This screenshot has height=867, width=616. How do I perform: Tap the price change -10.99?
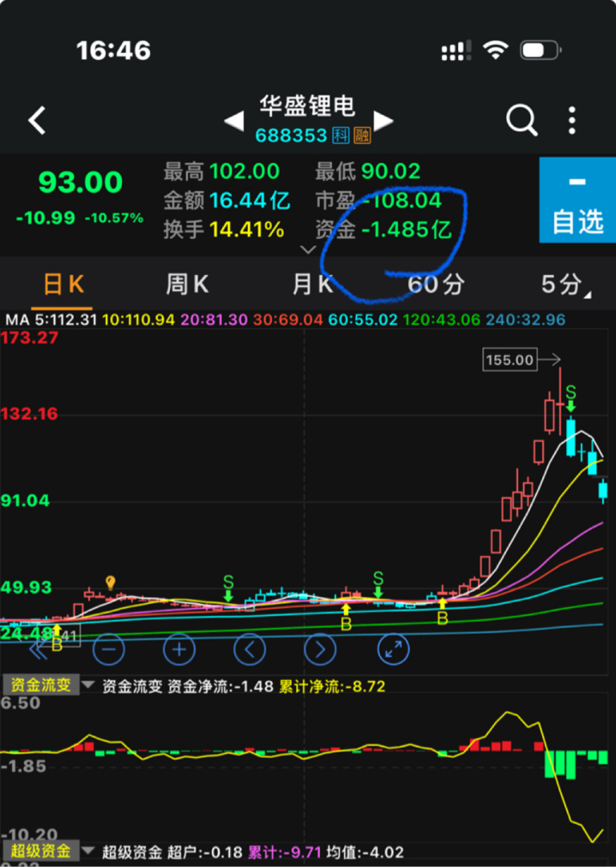(x=46, y=218)
